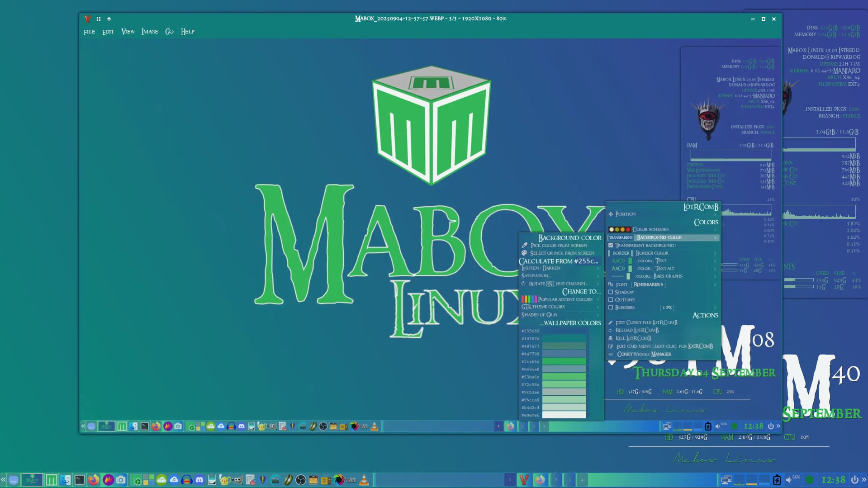The width and height of the screenshot is (868, 488).
Task: Click the red V app icon in title bar
Action: click(x=88, y=19)
